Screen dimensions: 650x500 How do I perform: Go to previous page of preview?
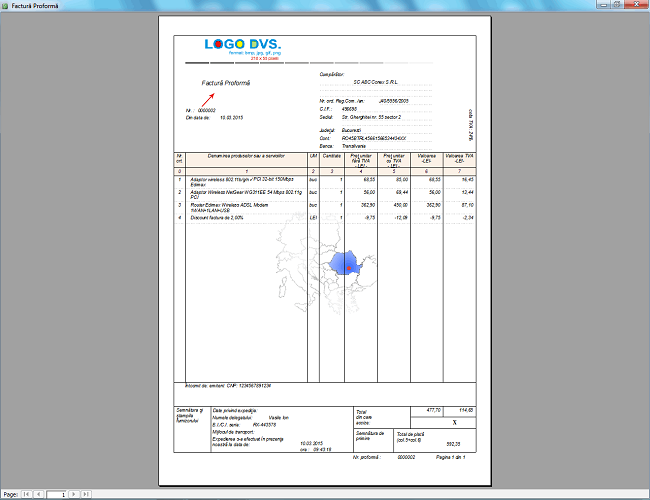tap(38, 494)
